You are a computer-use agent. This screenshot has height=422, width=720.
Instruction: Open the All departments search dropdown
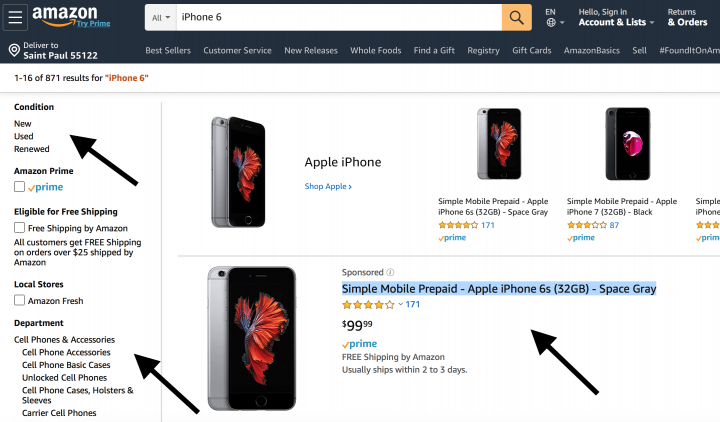click(160, 18)
